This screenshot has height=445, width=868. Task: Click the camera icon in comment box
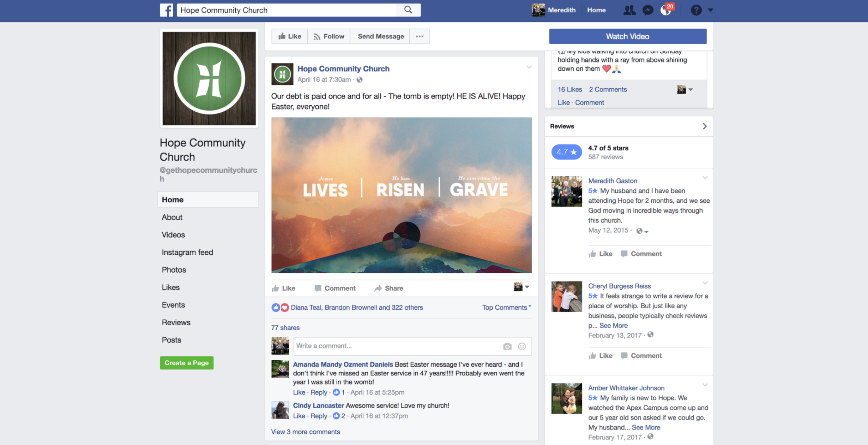click(x=507, y=346)
